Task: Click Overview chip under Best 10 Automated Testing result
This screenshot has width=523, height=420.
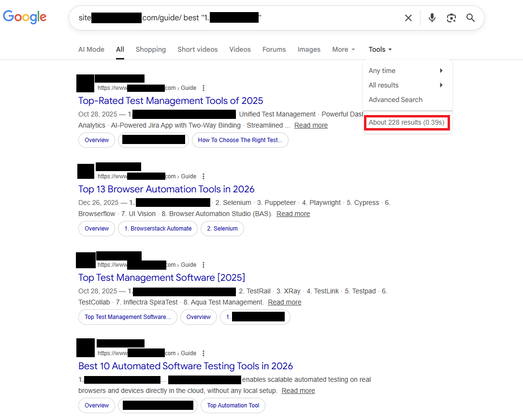Action: pos(97,406)
